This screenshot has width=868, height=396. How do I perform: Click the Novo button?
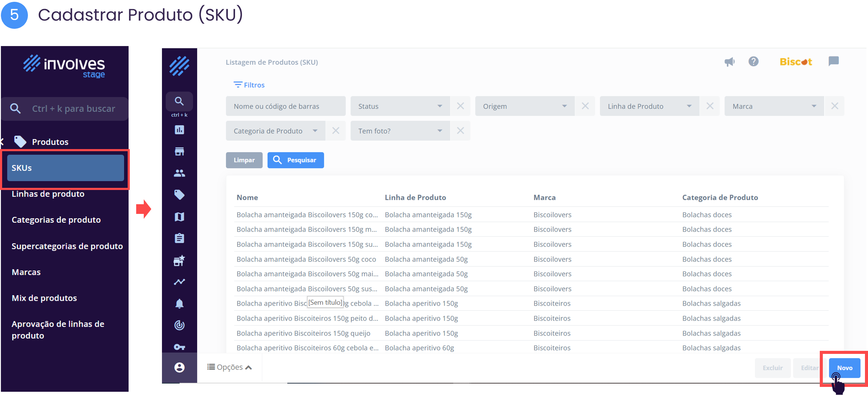(x=844, y=368)
